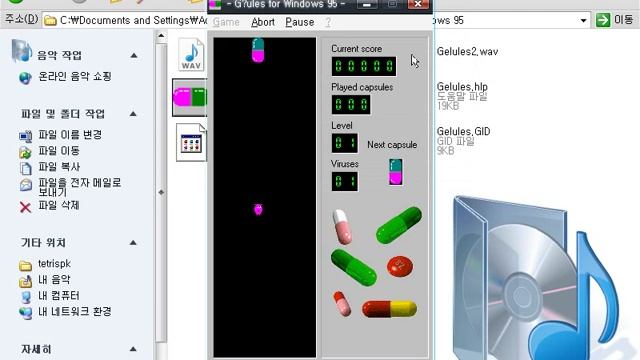This screenshot has width=640, height=360.
Task: Click the falling teal-magenta capsule in playfield
Action: 258,50
